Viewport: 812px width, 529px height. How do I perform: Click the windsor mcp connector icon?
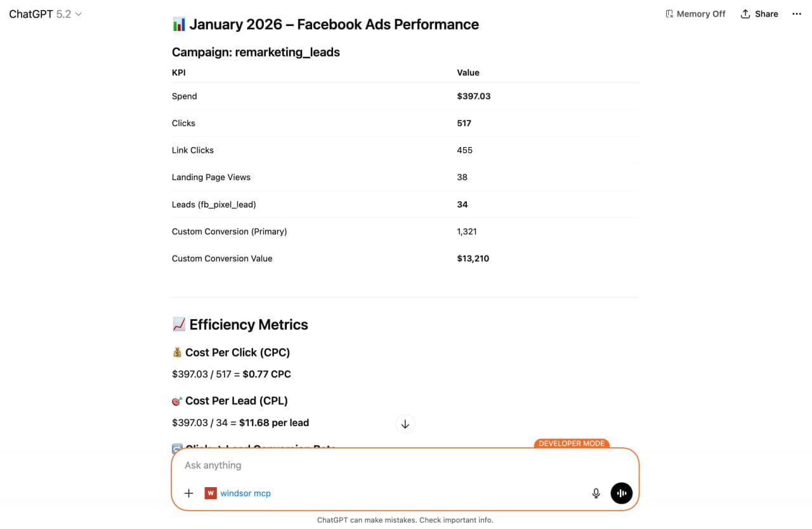pos(211,493)
